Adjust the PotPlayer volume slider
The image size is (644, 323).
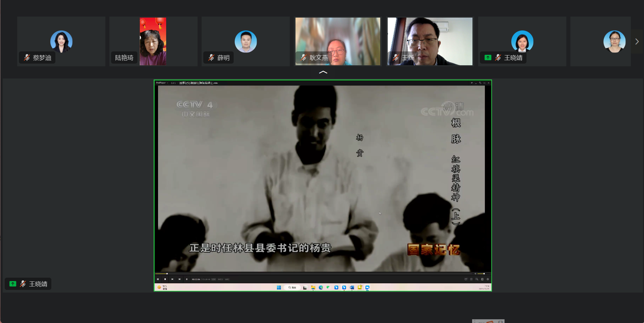[x=484, y=274]
